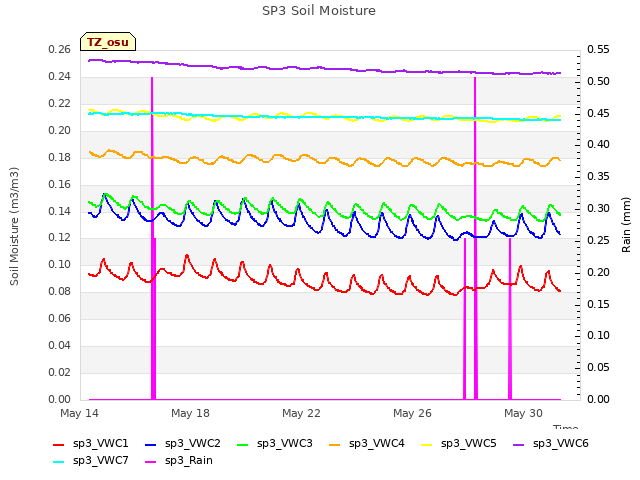
Task: Click the purple sp3_VWC6 legend color marker
Action: click(518, 444)
